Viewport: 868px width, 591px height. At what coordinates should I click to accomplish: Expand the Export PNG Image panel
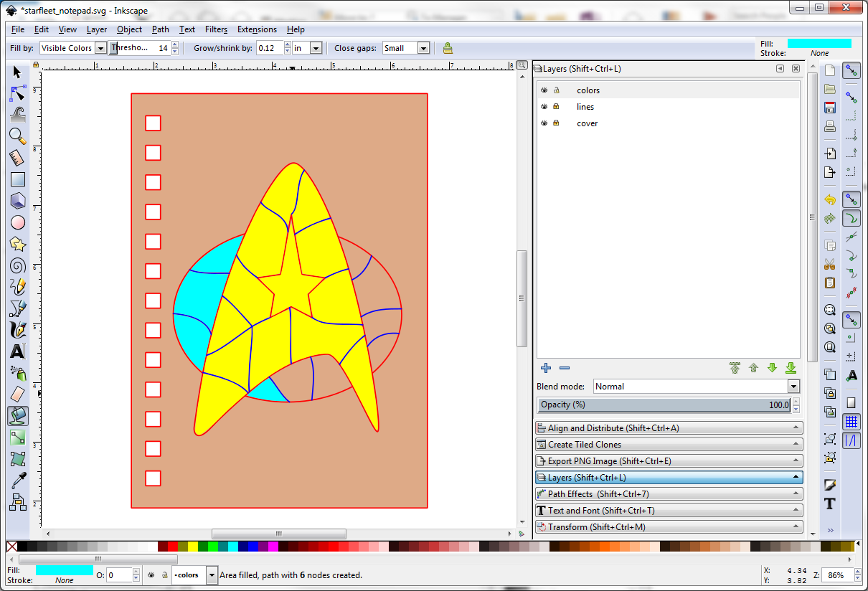[x=669, y=461]
